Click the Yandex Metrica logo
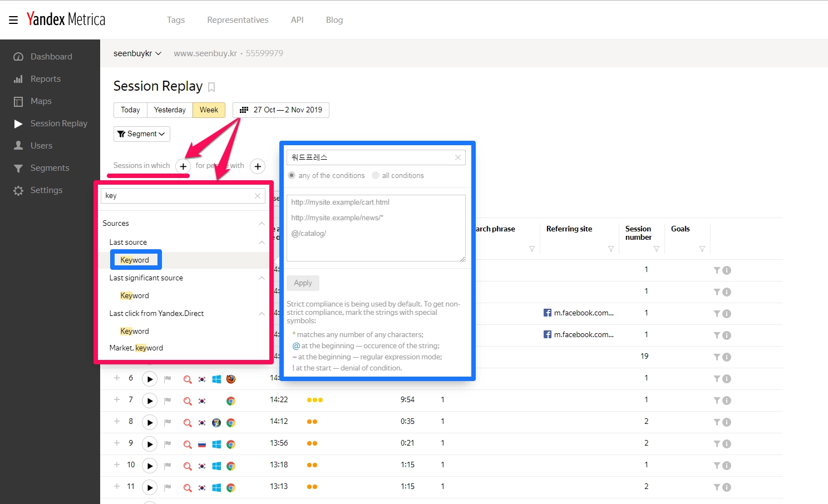The image size is (828, 504). tap(66, 19)
